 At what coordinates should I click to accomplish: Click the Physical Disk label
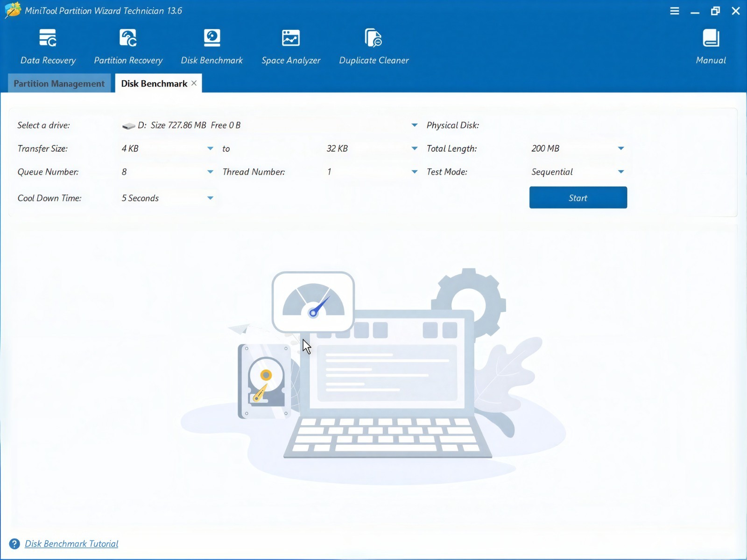coord(452,125)
